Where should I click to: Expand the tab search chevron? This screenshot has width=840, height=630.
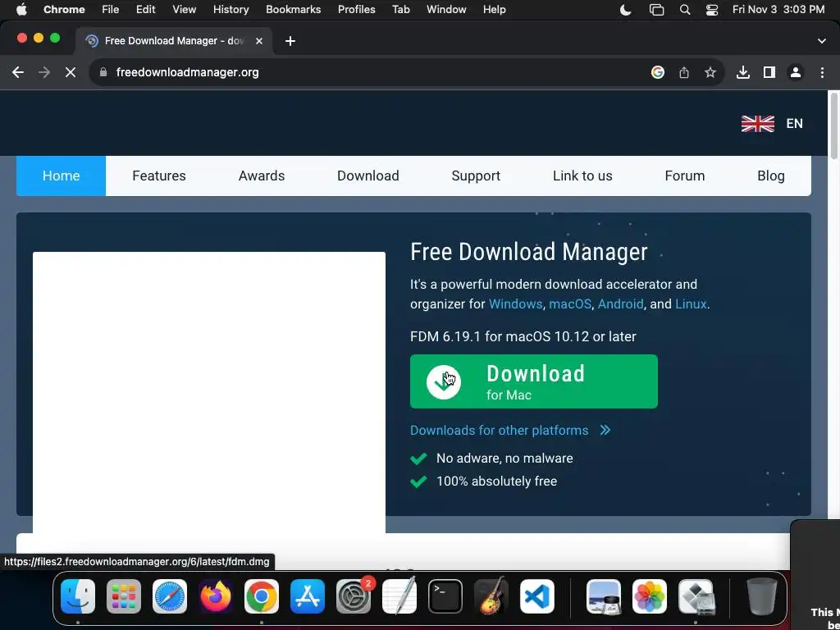pos(822,41)
